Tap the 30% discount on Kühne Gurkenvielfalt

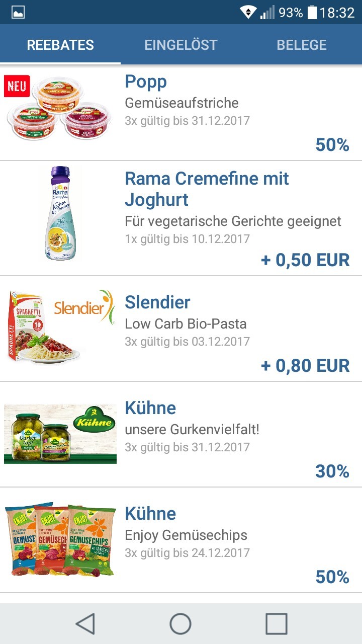click(332, 471)
